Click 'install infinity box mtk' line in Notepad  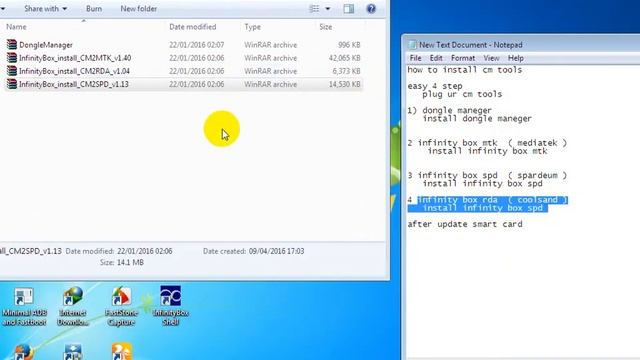[487, 151]
